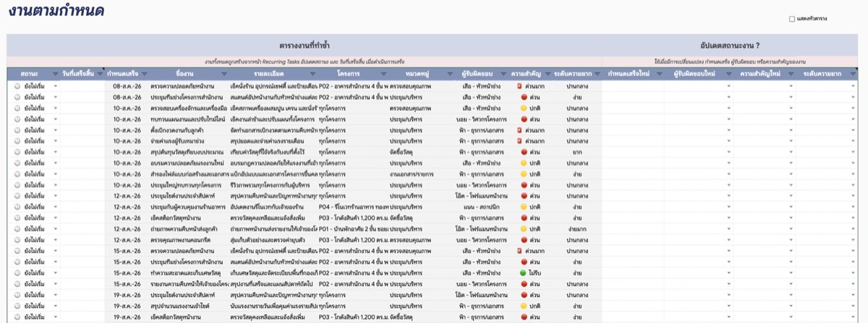Click red priority dot in ทบทวนแผนงานและปรับไทม์ไลน์ row
The height and width of the screenshot is (323, 868).
pos(524,119)
